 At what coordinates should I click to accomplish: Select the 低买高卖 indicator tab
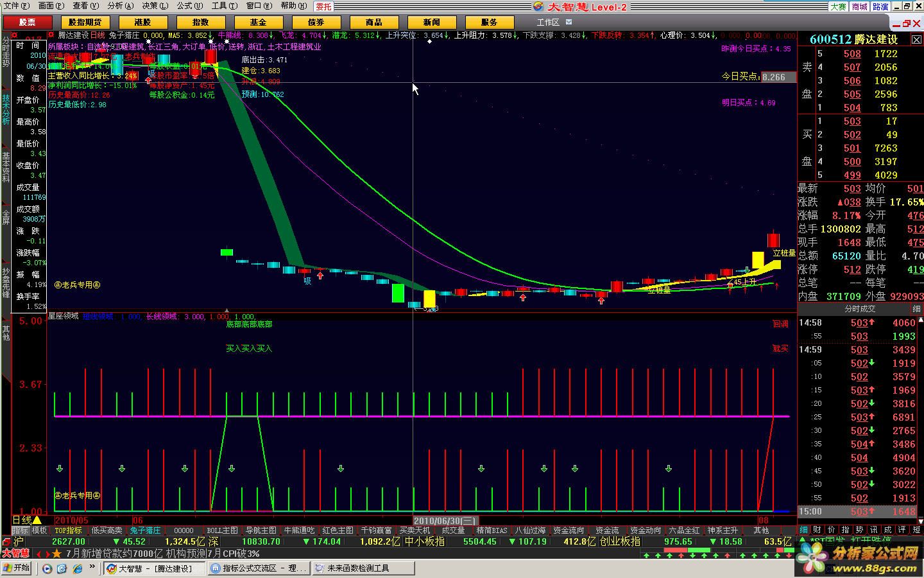107,530
